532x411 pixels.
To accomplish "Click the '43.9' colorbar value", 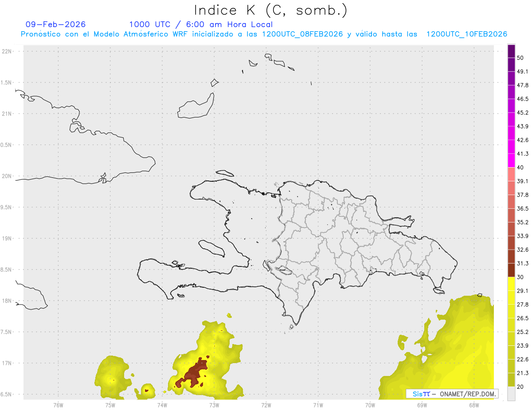I will click(x=523, y=126).
